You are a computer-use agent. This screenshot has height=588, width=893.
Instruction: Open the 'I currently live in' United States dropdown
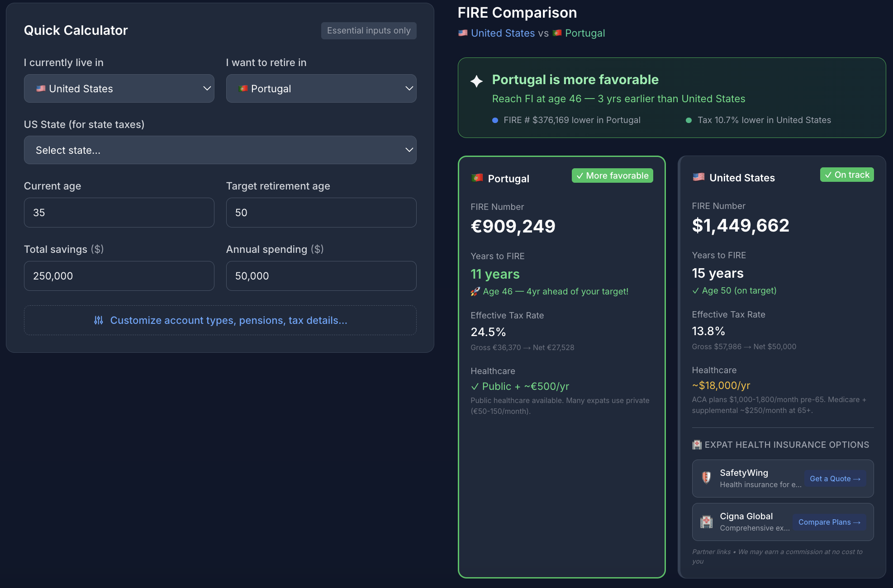119,89
